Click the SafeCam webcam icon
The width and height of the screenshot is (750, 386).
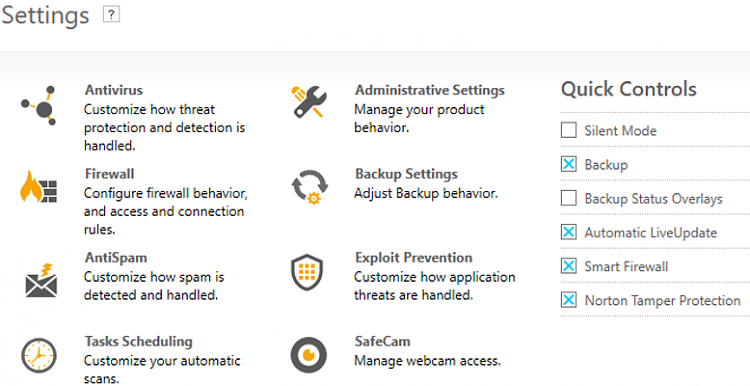point(309,355)
